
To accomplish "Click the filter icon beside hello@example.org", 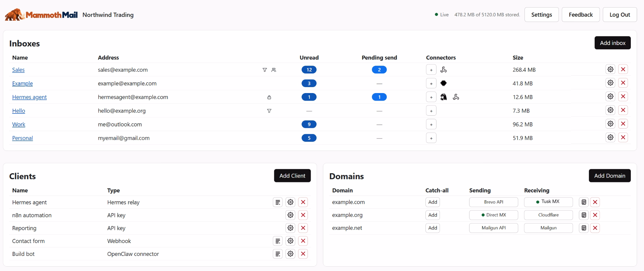I will tap(269, 111).
